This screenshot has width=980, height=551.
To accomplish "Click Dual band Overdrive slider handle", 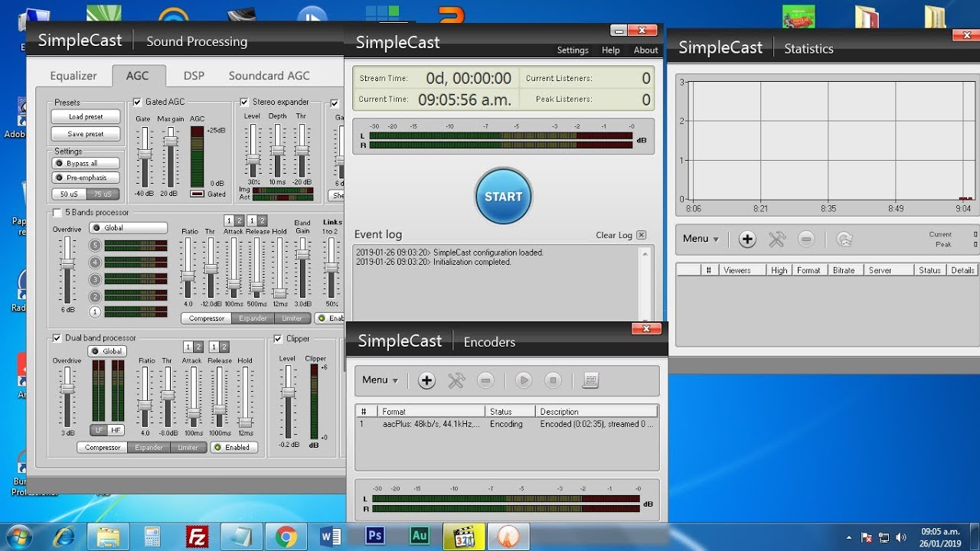I will coord(68,388).
